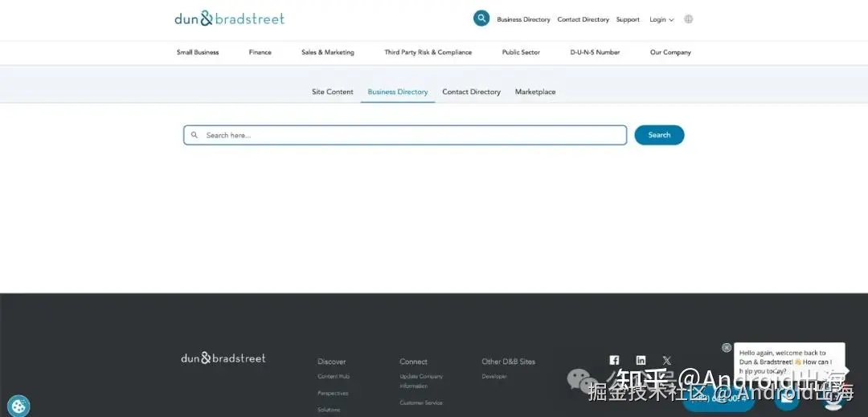Click the Dun & Bradstreet footer logo
Image resolution: width=868 pixels, height=417 pixels.
223,358
